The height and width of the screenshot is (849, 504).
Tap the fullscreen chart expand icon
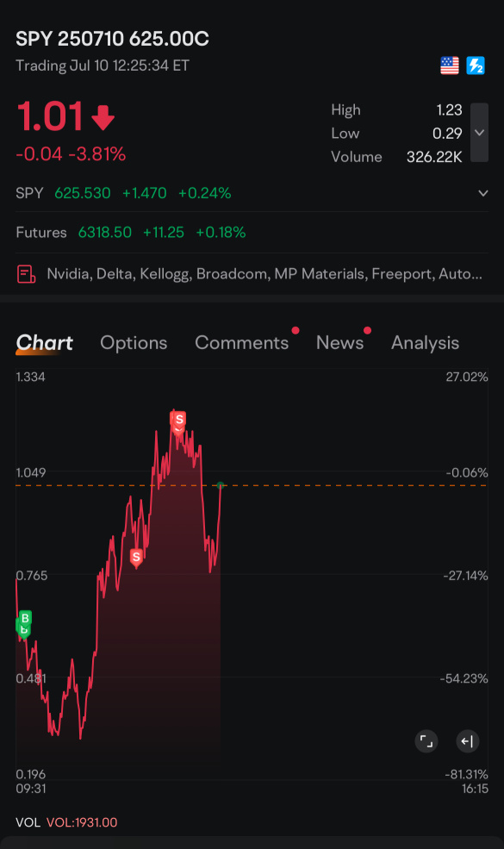pyautogui.click(x=426, y=741)
